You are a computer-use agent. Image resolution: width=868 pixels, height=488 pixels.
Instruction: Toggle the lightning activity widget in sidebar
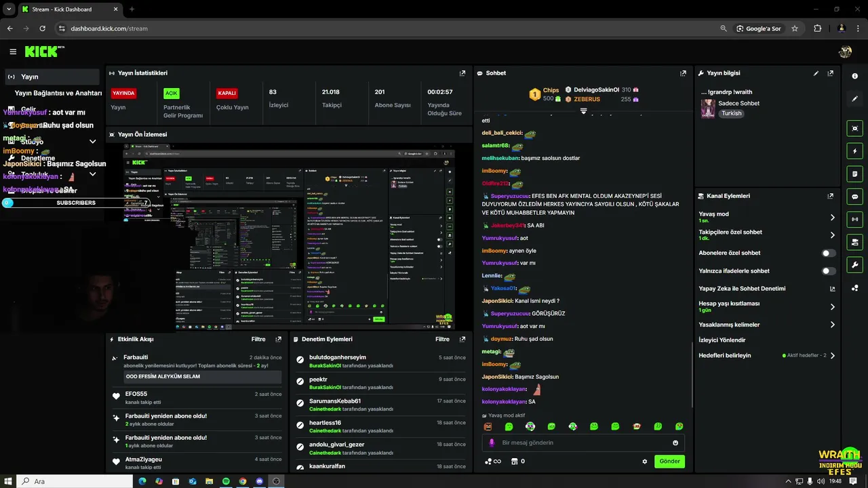[854, 151]
